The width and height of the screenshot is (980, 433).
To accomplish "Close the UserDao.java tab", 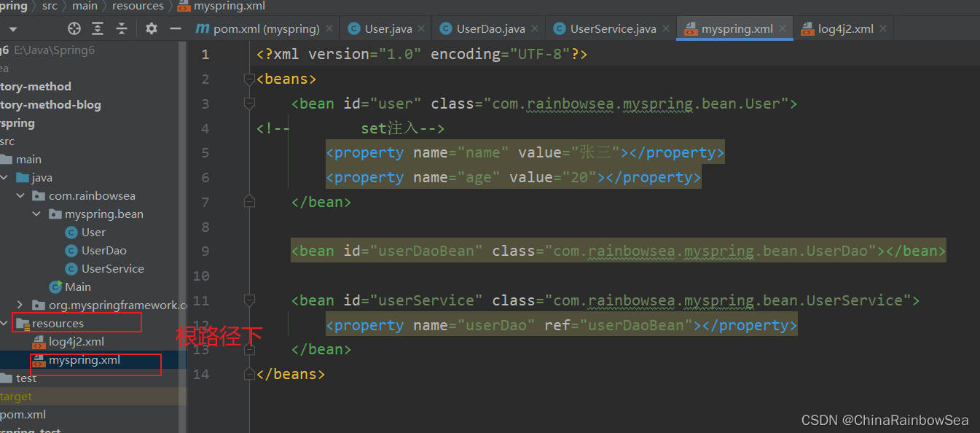I will pyautogui.click(x=534, y=29).
